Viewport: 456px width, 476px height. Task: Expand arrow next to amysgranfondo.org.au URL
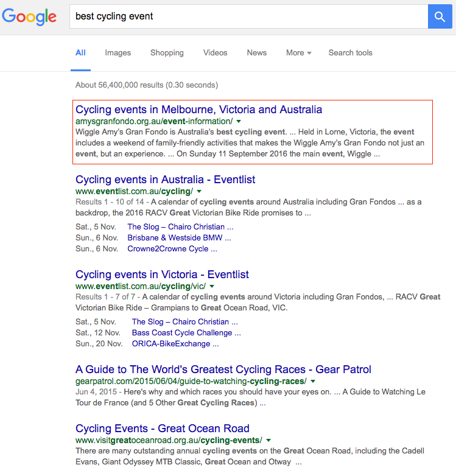pyautogui.click(x=239, y=121)
